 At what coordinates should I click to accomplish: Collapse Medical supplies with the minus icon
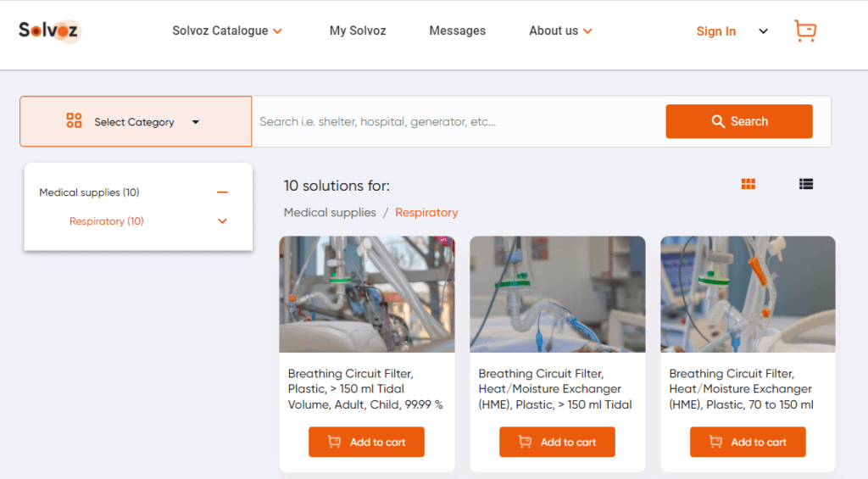click(222, 192)
